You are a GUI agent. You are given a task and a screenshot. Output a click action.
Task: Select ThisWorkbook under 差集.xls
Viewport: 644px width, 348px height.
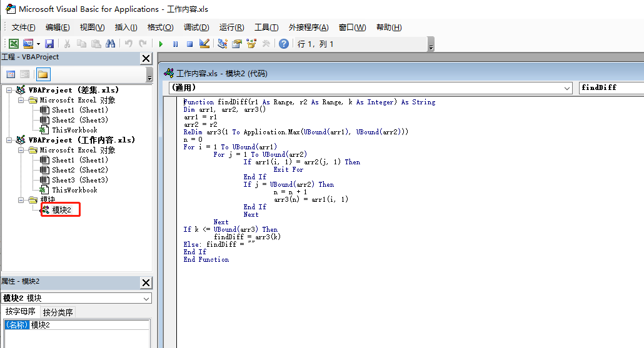tap(74, 130)
